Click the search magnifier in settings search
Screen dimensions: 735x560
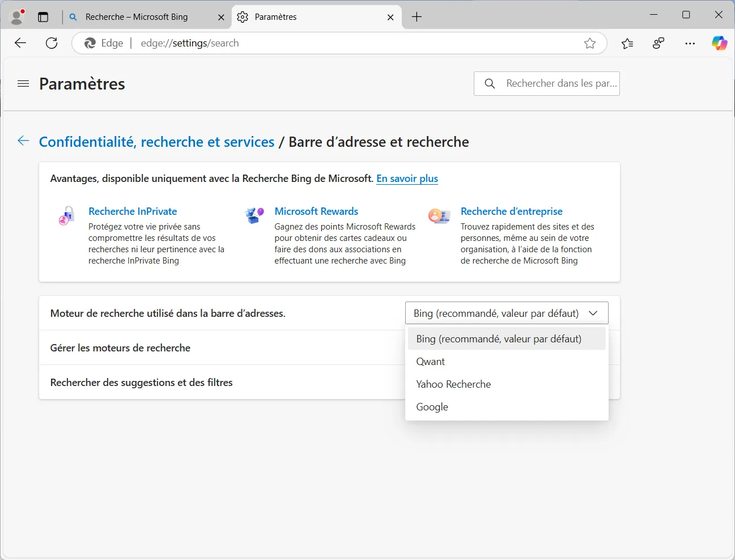[x=490, y=84]
